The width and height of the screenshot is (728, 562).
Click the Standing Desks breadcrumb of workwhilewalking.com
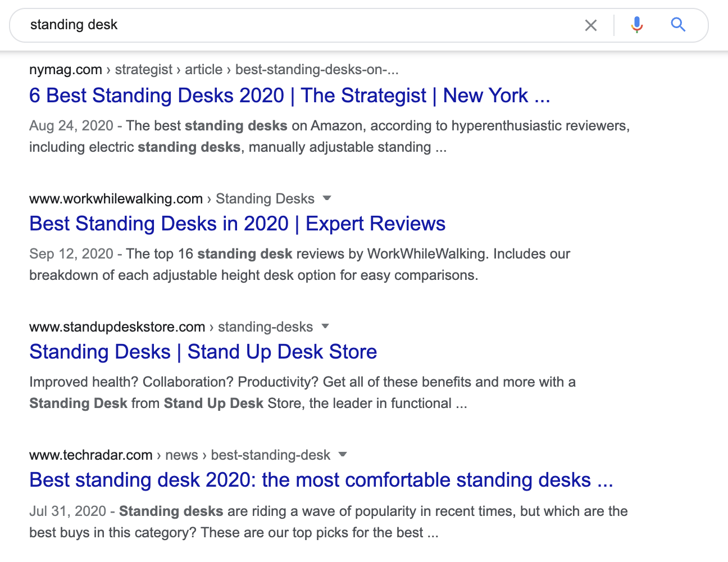pyautogui.click(x=265, y=198)
